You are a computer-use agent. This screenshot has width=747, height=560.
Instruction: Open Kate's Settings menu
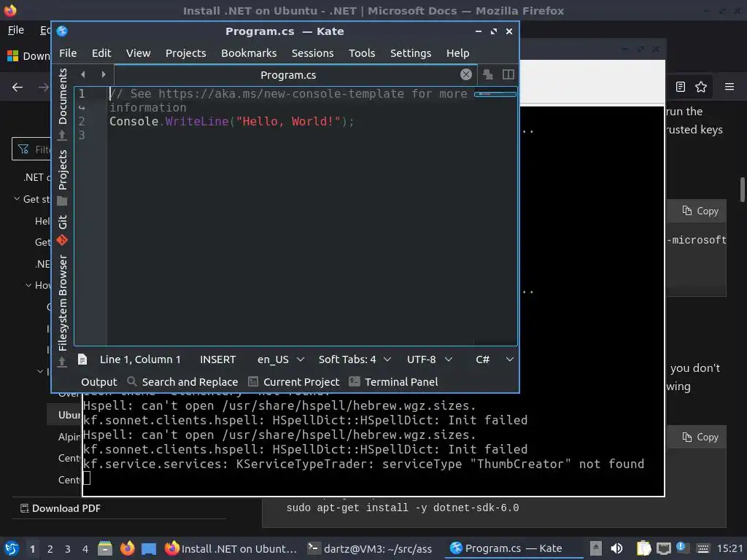411,52
